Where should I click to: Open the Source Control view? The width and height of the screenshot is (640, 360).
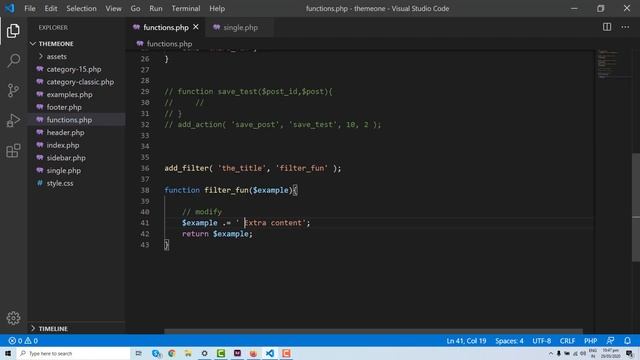tap(13, 90)
